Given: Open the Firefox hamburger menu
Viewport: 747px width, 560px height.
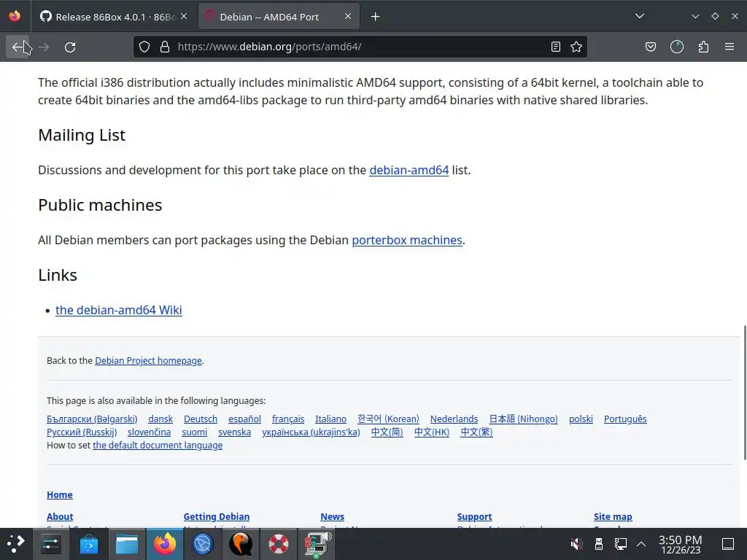Looking at the screenshot, I should (x=729, y=47).
